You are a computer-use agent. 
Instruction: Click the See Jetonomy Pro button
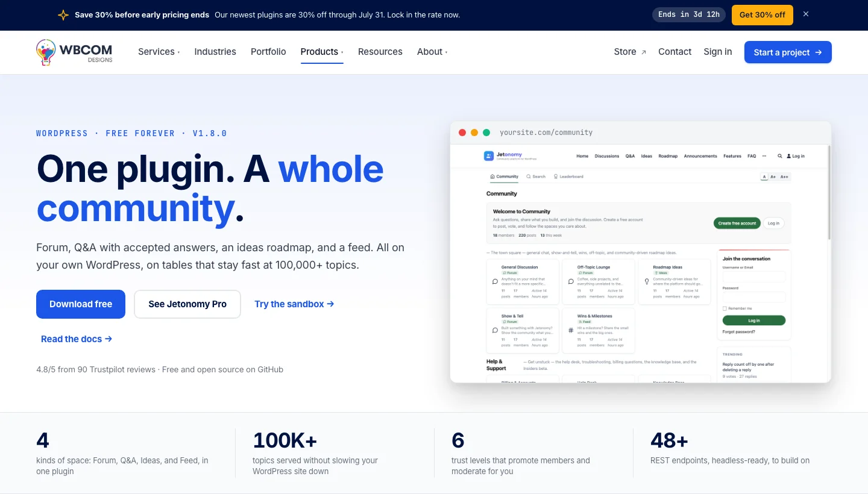[187, 304]
